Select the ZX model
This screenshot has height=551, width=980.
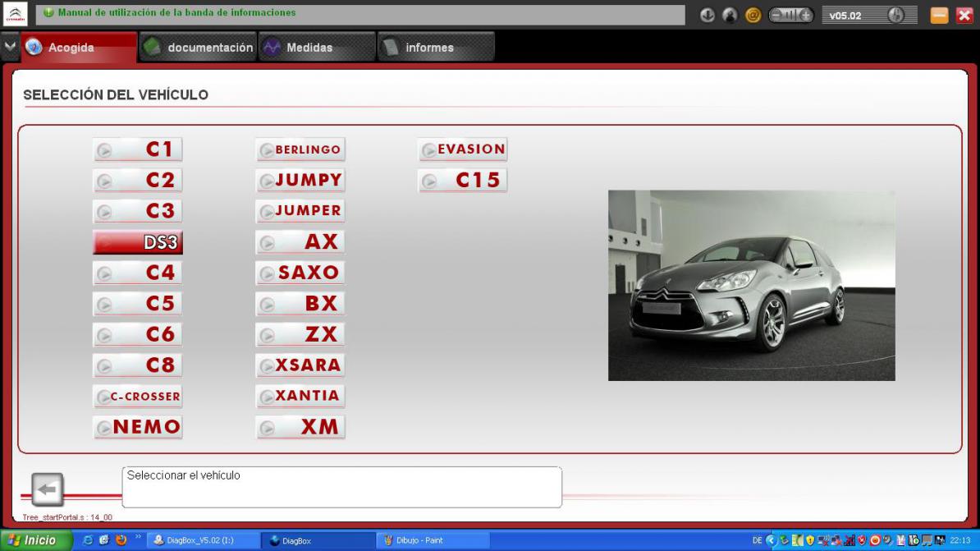tap(300, 334)
